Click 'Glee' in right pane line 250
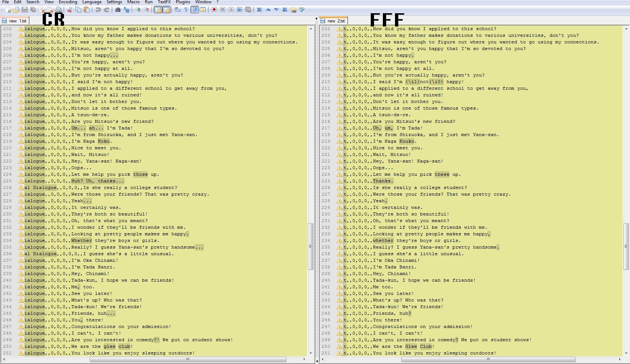The width and height of the screenshot is (630, 364). 411,346
